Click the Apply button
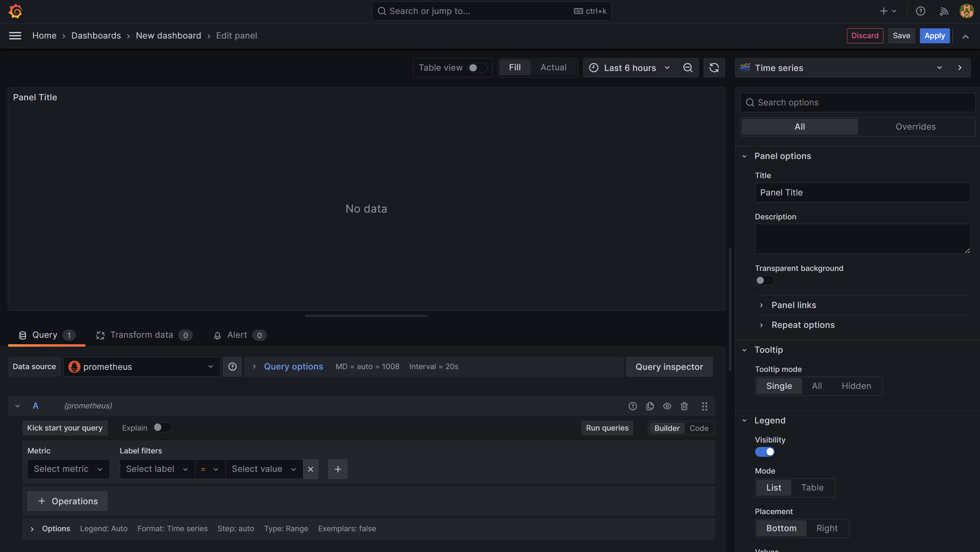 pyautogui.click(x=934, y=36)
